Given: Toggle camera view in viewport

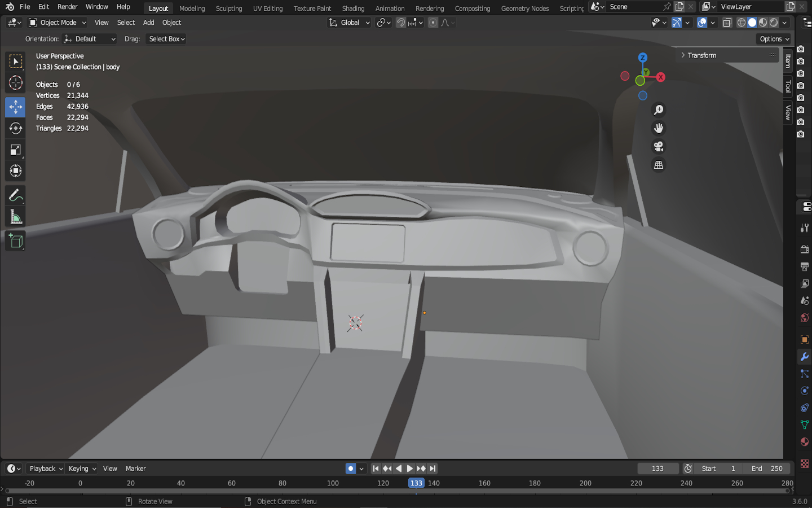Looking at the screenshot, I should pos(658,147).
